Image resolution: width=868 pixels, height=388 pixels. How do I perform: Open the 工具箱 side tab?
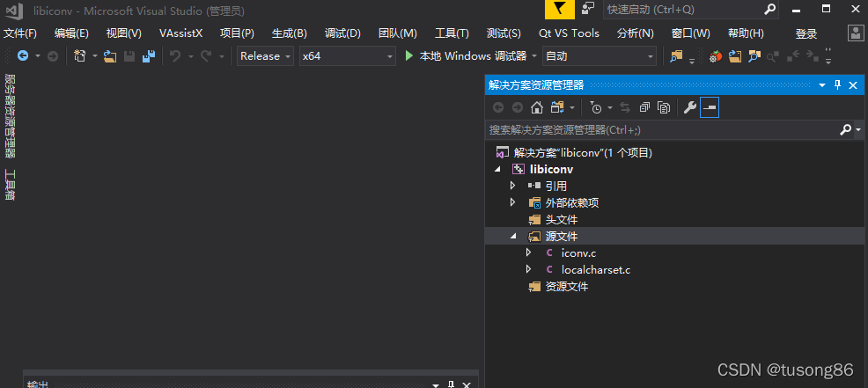[x=10, y=185]
